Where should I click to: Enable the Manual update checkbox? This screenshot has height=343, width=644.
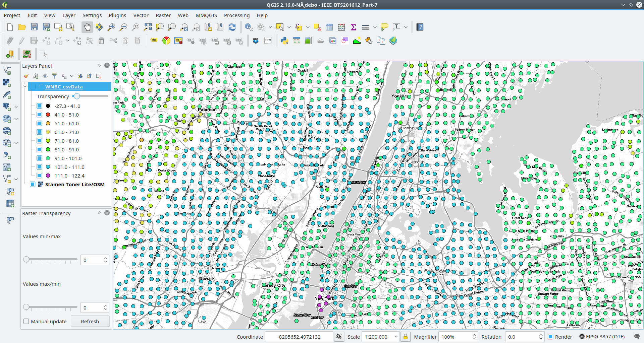26,321
